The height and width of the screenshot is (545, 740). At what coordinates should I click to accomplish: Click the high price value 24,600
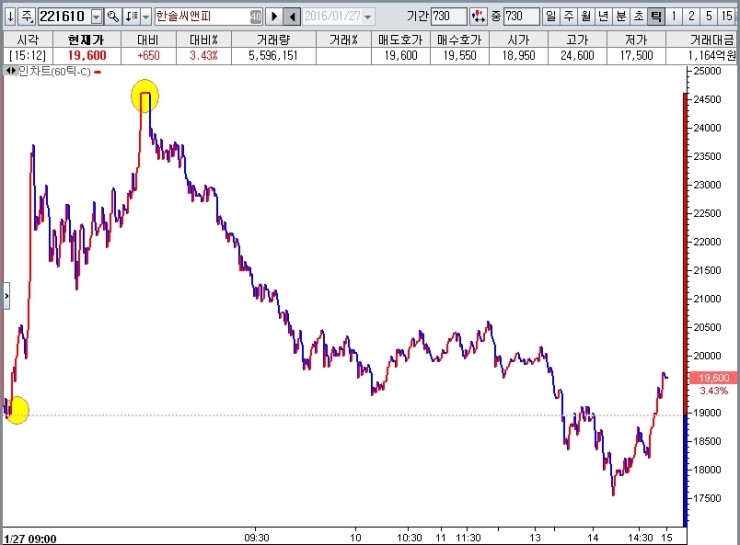577,56
